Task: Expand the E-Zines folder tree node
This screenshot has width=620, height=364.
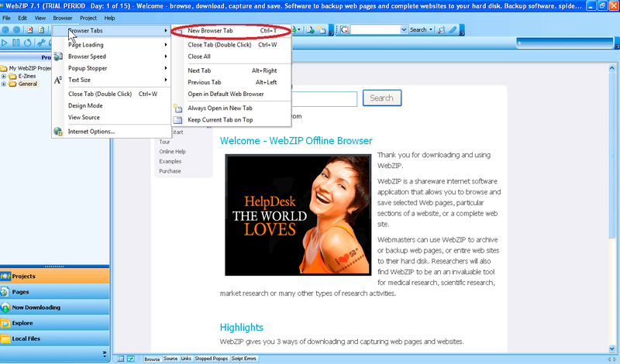Action: (x=4, y=76)
